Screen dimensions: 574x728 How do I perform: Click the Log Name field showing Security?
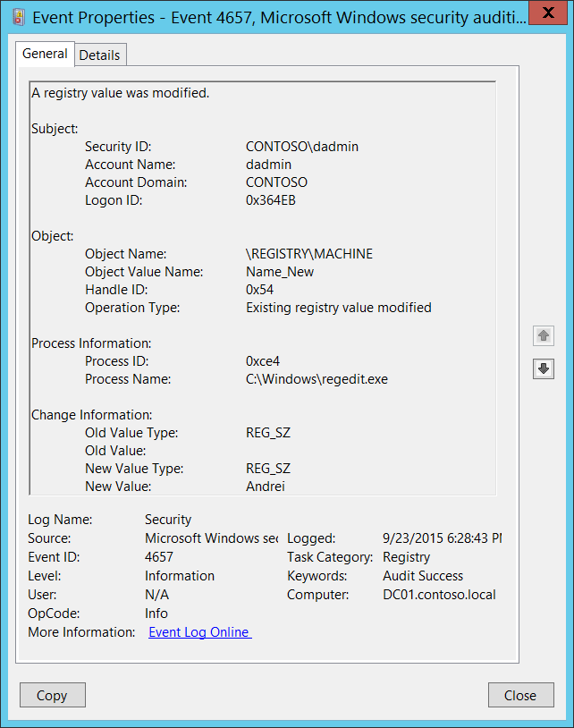(x=168, y=519)
